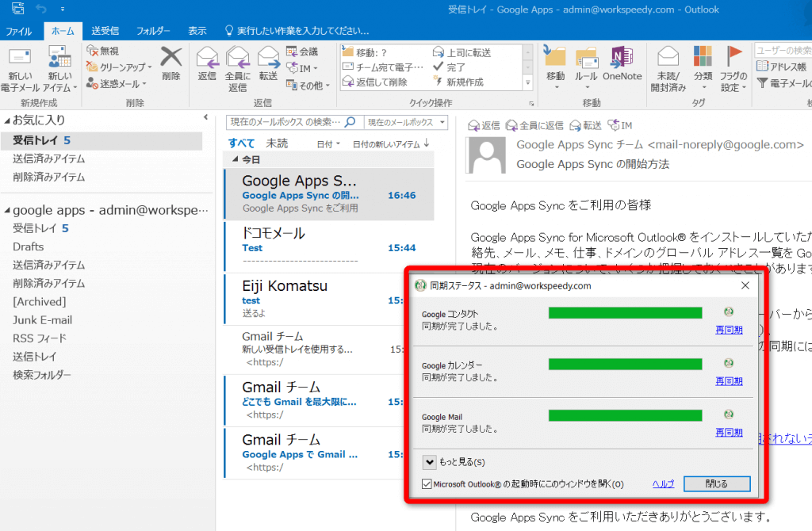Click 転送 in the reading pane
The width and height of the screenshot is (812, 531).
coord(586,125)
